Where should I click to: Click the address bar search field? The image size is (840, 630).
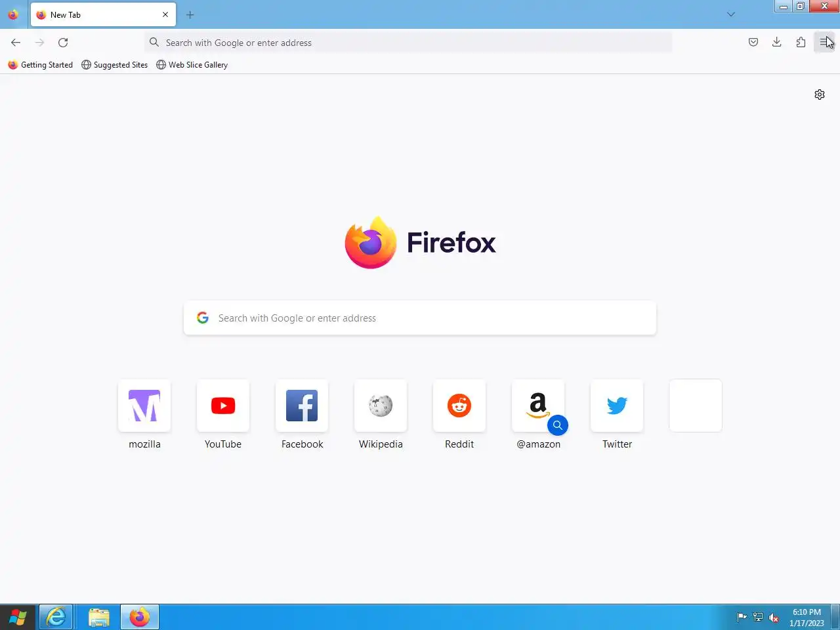(x=408, y=43)
